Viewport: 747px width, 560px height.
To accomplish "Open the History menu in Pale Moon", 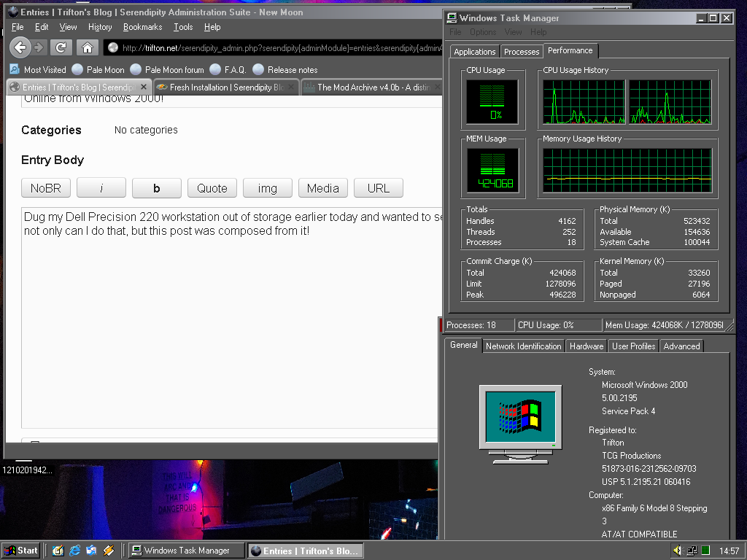I will 100,27.
